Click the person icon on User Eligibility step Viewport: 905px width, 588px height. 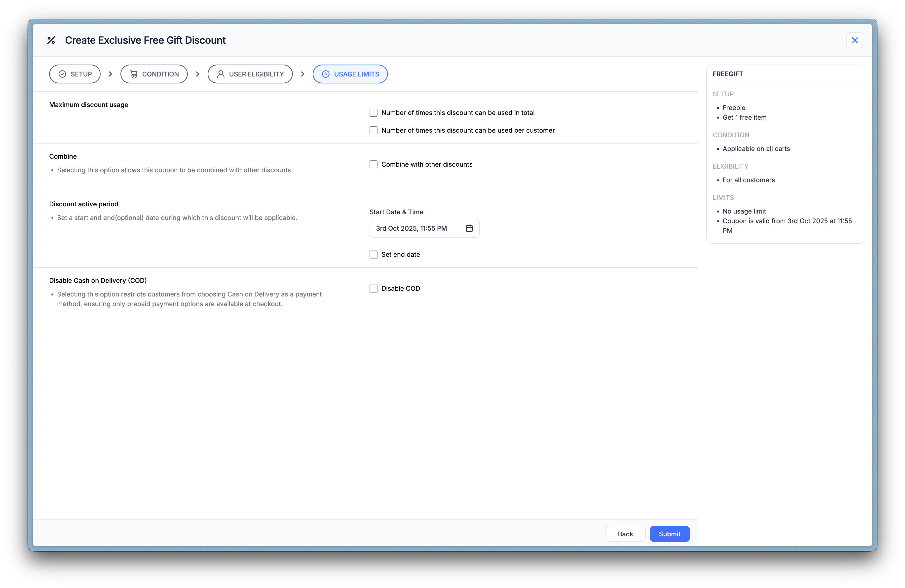(x=221, y=74)
